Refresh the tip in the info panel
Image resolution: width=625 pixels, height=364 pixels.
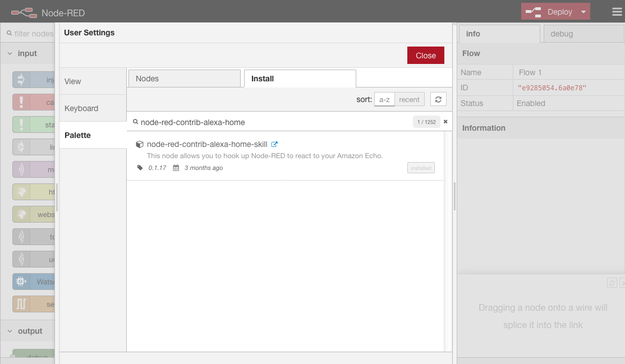612,283
